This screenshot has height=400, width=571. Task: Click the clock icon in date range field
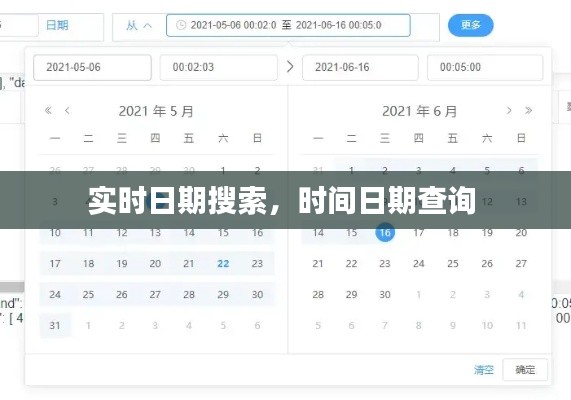click(181, 25)
